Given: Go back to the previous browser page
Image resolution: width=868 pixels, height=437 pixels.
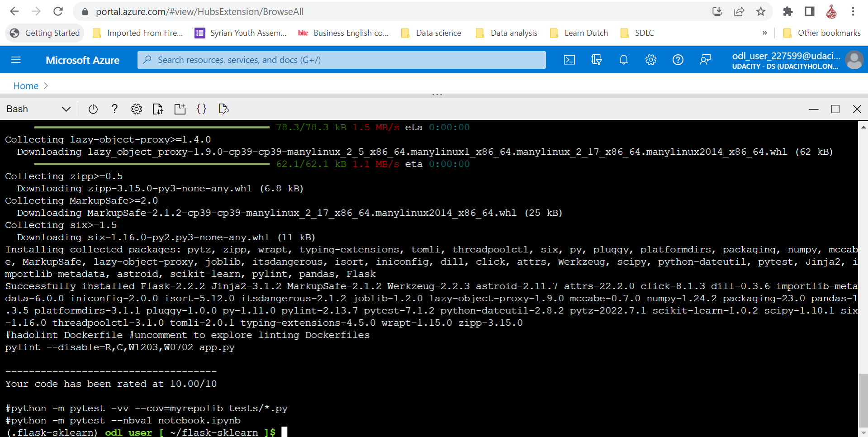Looking at the screenshot, I should point(14,11).
